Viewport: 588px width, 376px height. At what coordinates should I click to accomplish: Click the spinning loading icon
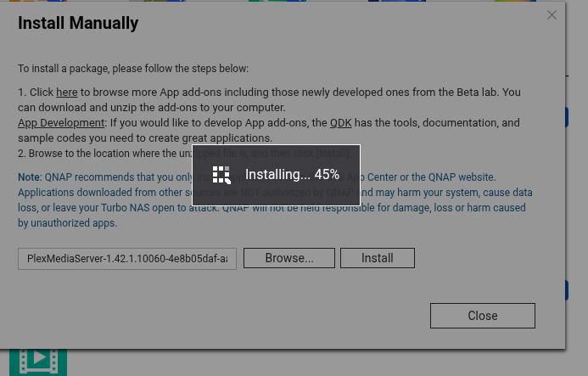(x=221, y=175)
